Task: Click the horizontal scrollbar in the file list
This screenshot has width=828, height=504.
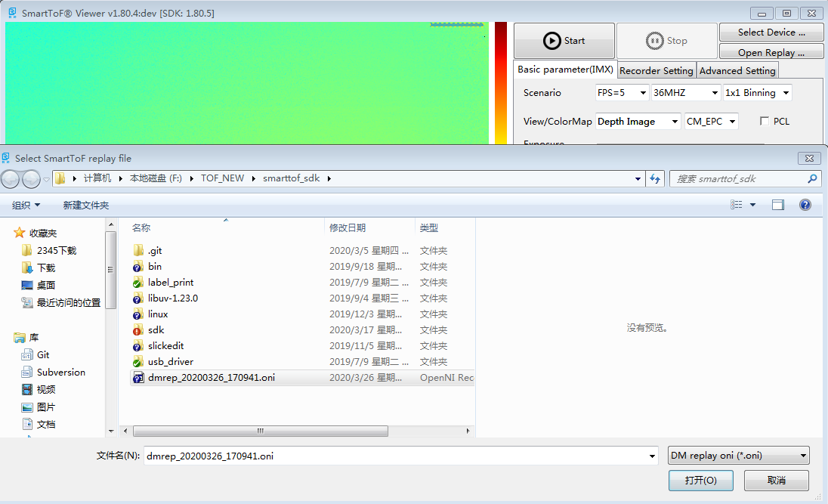Action: (261, 431)
